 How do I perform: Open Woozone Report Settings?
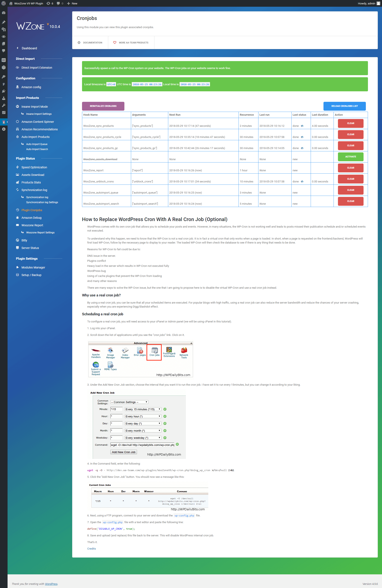(x=40, y=232)
